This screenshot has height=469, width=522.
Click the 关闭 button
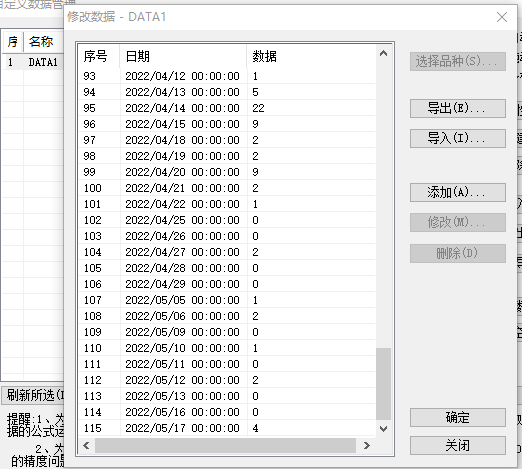457,445
